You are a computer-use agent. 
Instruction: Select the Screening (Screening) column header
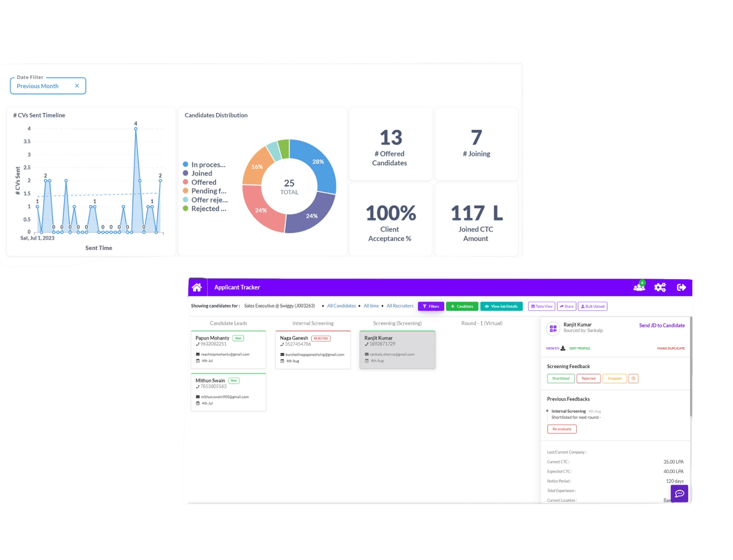(398, 323)
